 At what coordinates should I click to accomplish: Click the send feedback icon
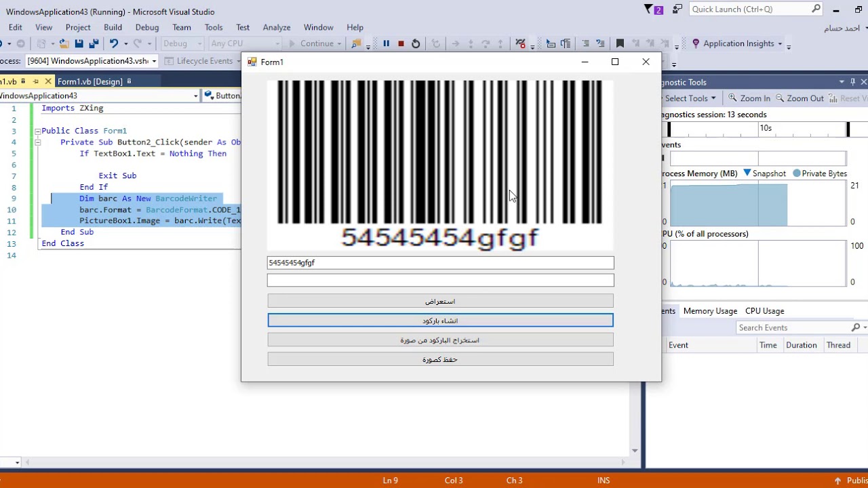point(677,9)
